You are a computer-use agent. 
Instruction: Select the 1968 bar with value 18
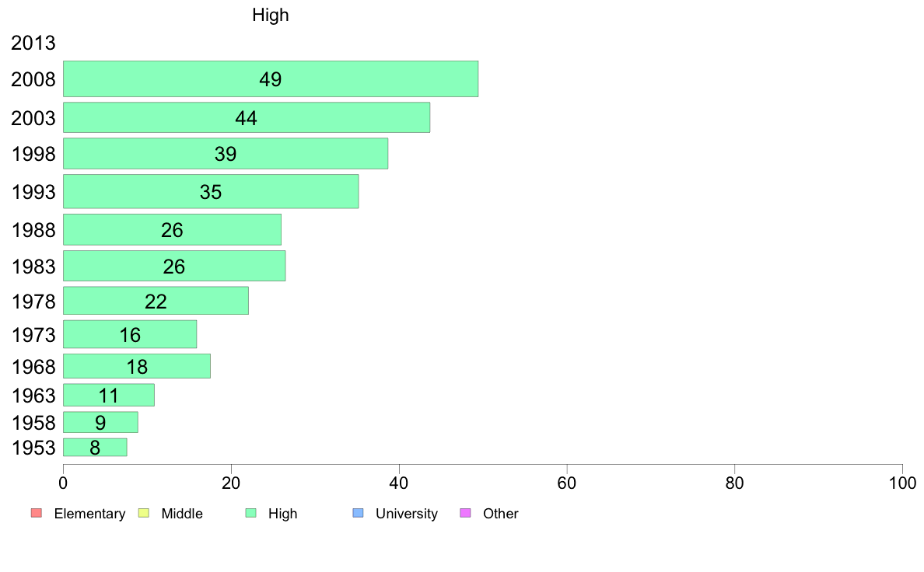137,366
